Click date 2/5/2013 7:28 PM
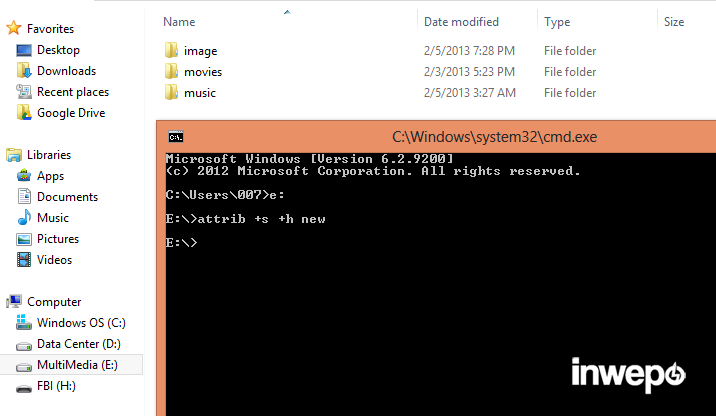Viewport: 716px width, 416px height. 469,51
